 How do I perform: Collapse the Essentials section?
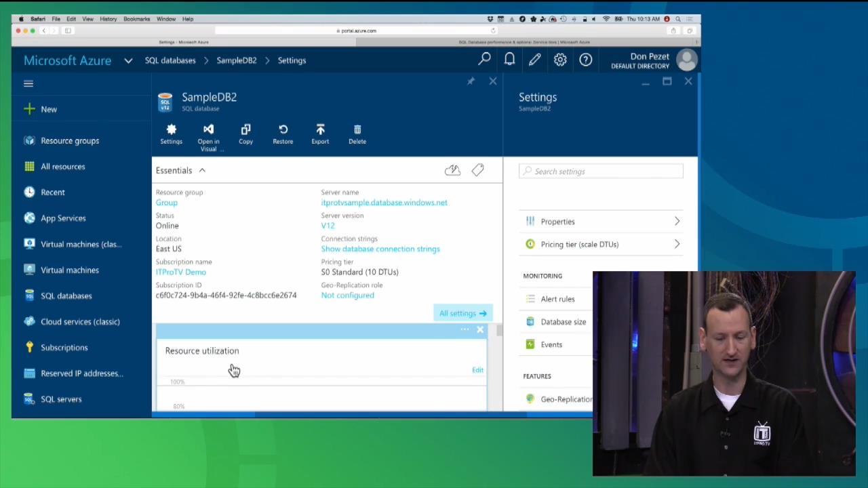(x=202, y=170)
